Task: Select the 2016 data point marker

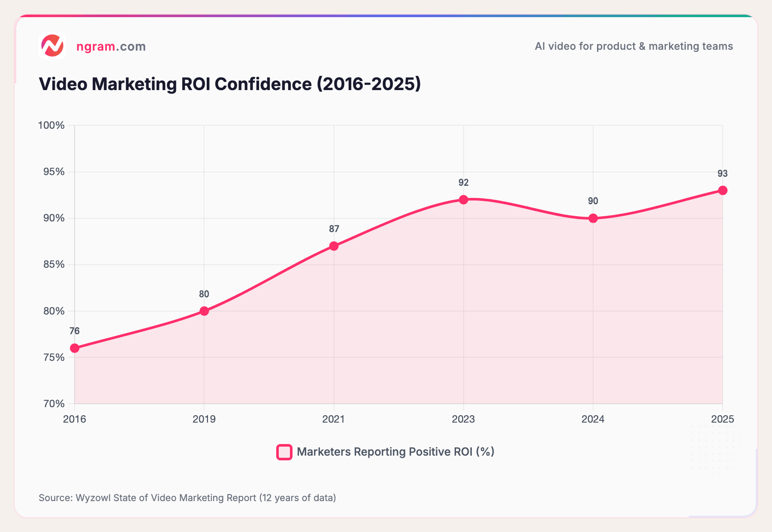Action: [x=75, y=347]
